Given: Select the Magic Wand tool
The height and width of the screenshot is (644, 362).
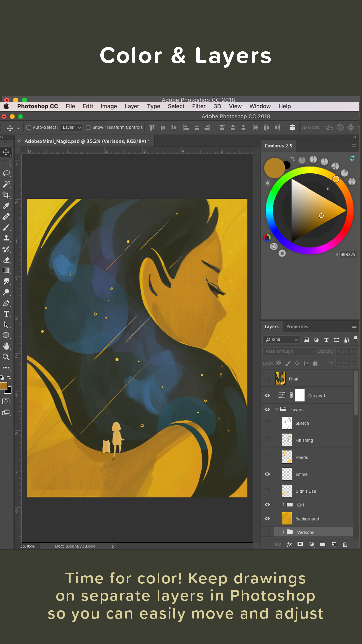Looking at the screenshot, I should (6, 184).
